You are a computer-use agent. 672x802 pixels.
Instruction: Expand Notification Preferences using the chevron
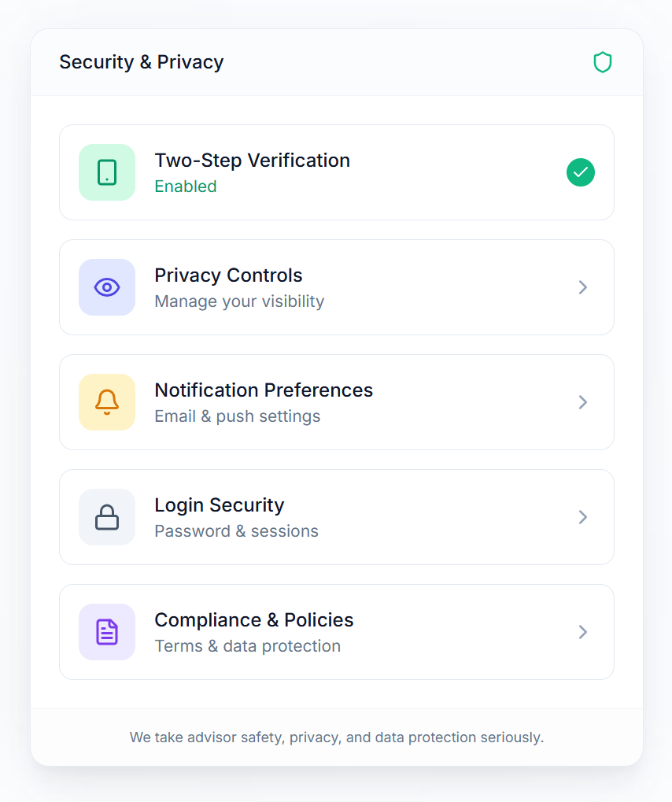583,402
